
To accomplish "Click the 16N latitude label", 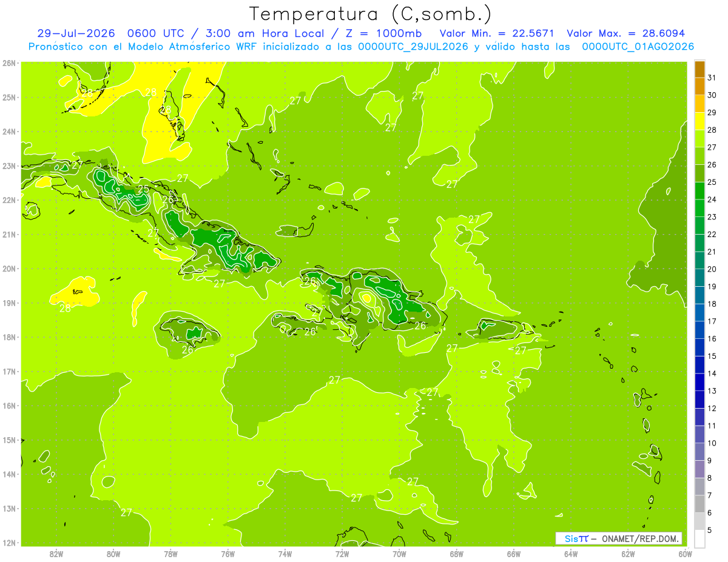I will [8, 406].
